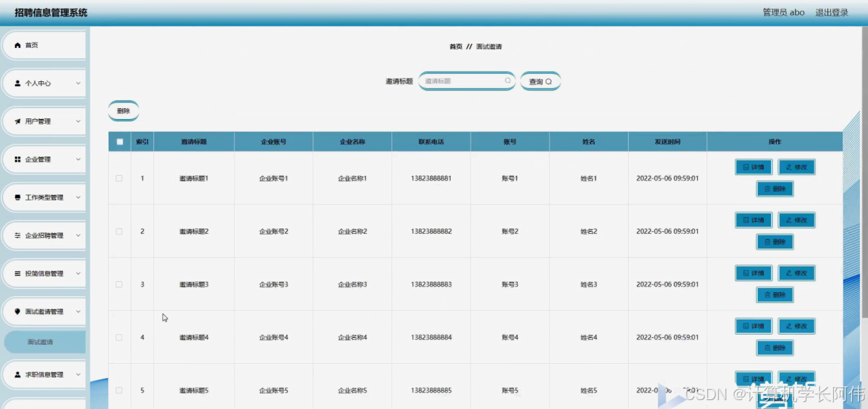
Task: Expand the 投简信息管理 menu chevron
Action: [x=78, y=274]
